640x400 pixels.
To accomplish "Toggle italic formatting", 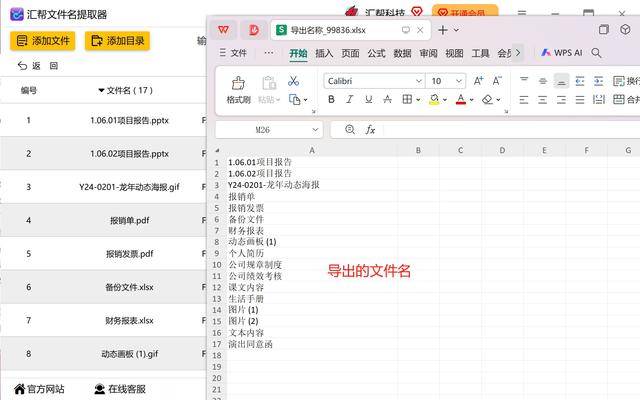I will coord(350,99).
